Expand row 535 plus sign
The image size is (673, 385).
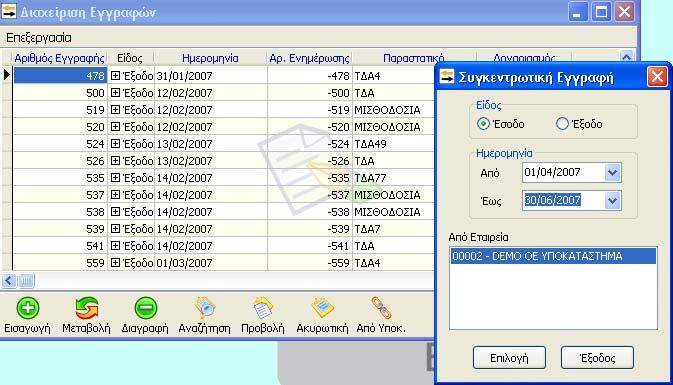pos(115,178)
